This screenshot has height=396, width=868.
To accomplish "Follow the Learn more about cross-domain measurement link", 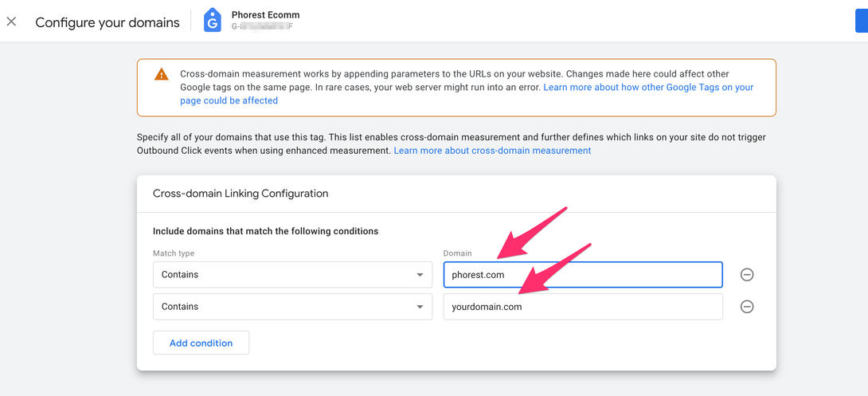I will (x=492, y=151).
